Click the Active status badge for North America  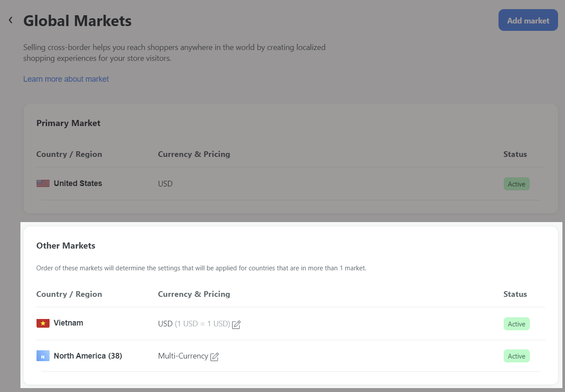[517, 356]
